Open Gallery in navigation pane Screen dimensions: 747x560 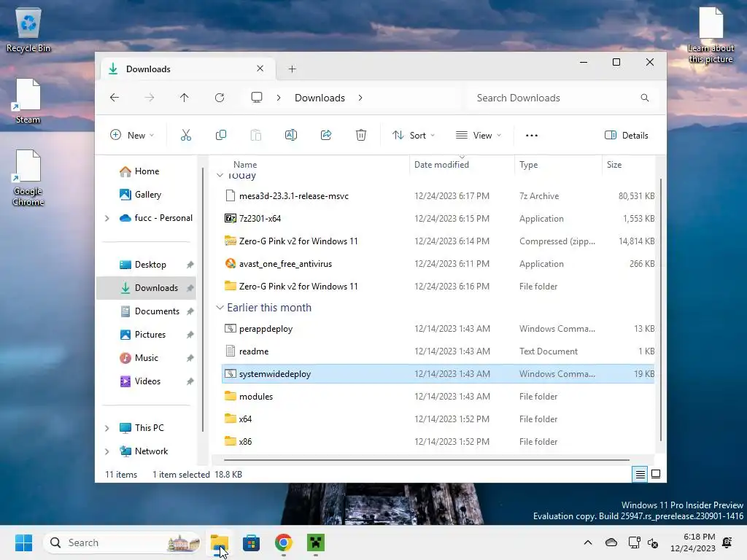coord(147,195)
